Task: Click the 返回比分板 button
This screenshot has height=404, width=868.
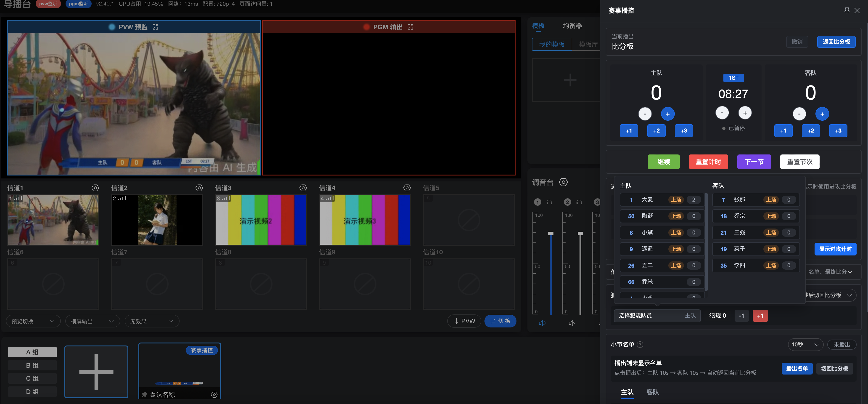Action: [x=836, y=42]
